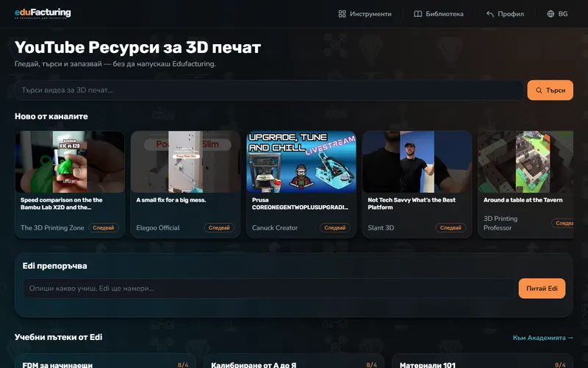Open the Библиотека menu
Viewport: 588px width, 368px height.
click(x=439, y=14)
